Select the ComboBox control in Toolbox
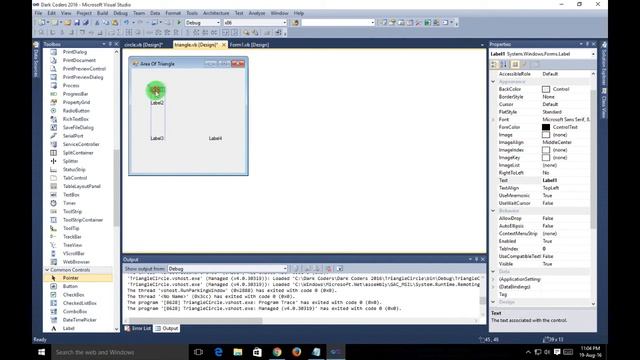The width and height of the screenshot is (640, 360). [75, 311]
